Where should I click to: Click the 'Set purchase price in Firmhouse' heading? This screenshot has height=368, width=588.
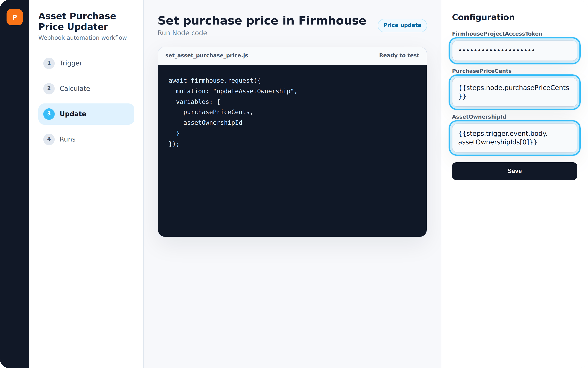262,21
